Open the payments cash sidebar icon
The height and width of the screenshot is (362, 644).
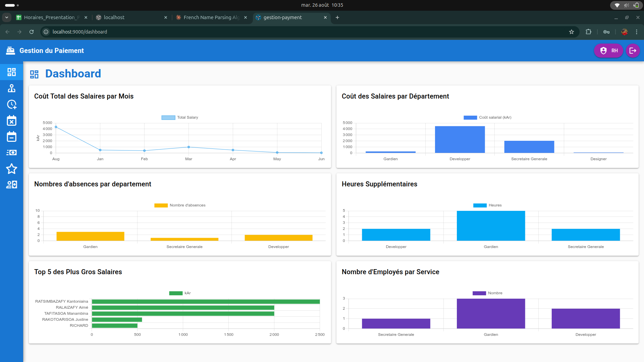[11, 153]
